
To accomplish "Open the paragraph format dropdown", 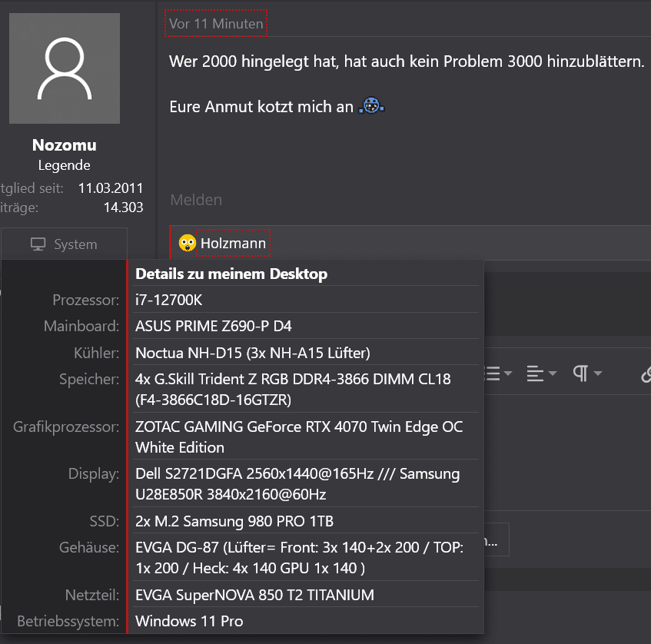I will 587,373.
